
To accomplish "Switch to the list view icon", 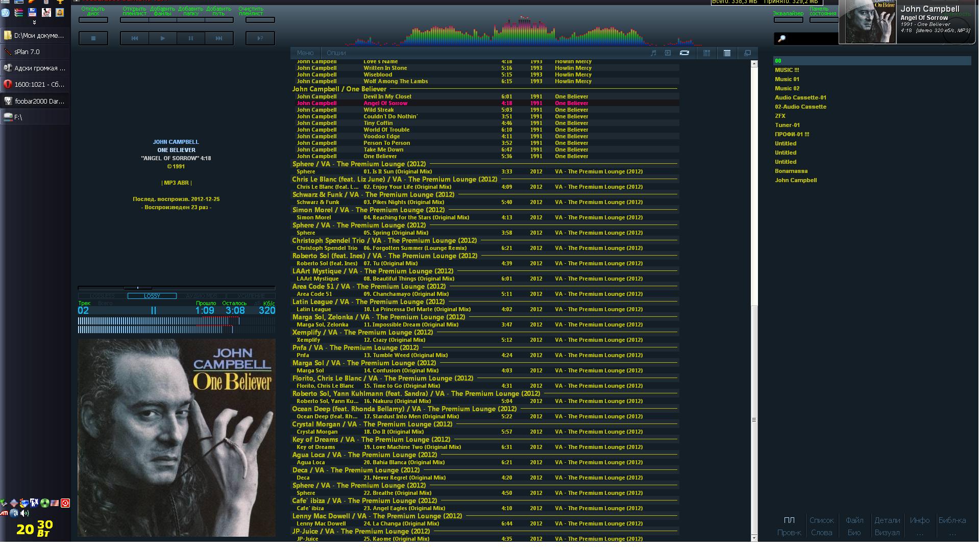I will click(727, 53).
